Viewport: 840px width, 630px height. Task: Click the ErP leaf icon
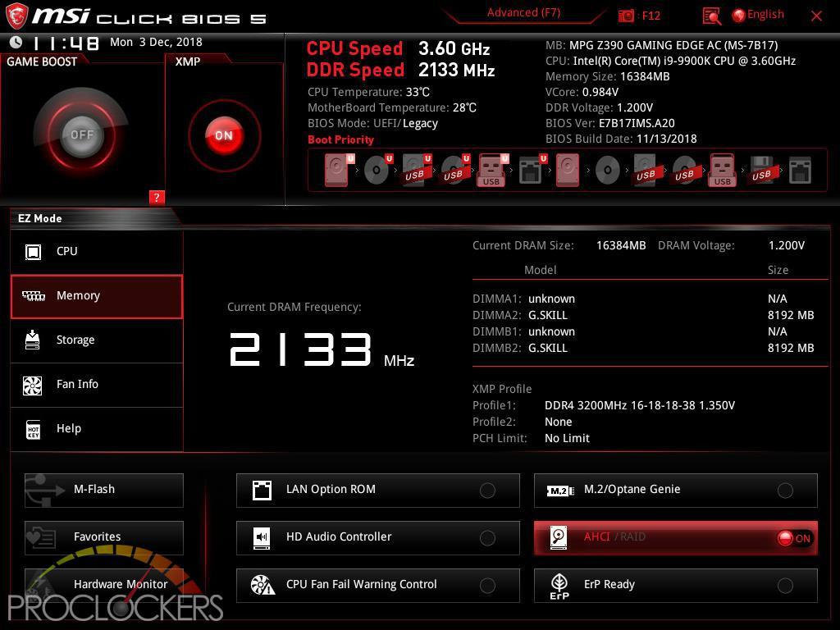pos(559,586)
